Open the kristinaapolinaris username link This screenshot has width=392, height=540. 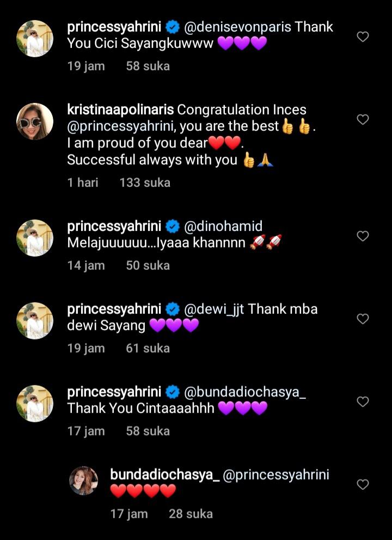click(x=120, y=110)
